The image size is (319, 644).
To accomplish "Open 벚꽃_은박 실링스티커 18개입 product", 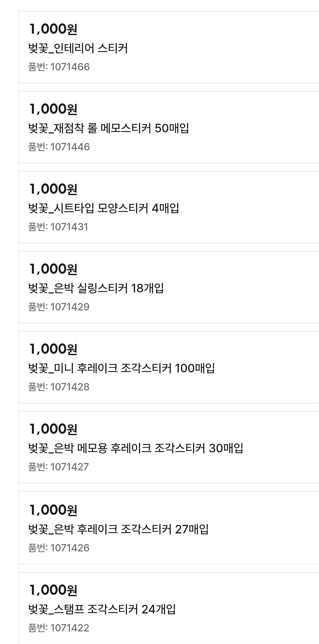I will coord(96,288).
